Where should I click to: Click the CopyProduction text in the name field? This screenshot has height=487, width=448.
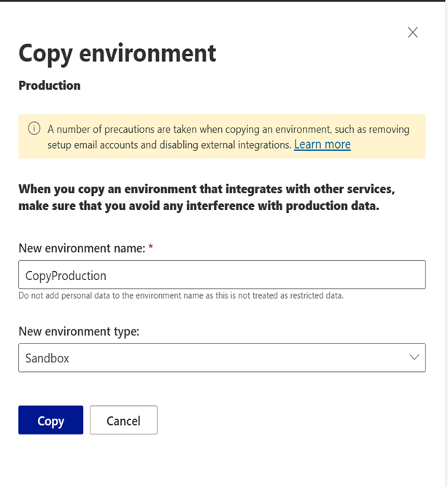tap(66, 276)
